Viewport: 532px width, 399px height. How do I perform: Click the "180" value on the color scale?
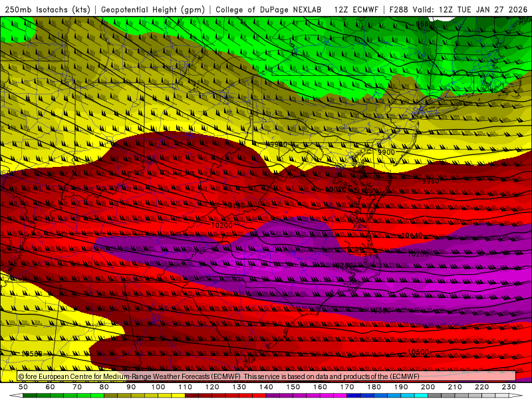tap(374, 387)
